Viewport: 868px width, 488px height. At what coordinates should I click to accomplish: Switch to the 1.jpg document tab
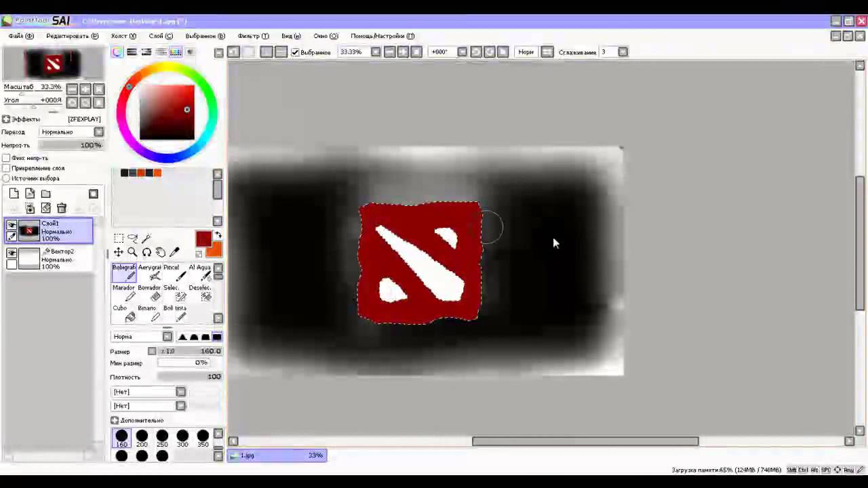(277, 455)
